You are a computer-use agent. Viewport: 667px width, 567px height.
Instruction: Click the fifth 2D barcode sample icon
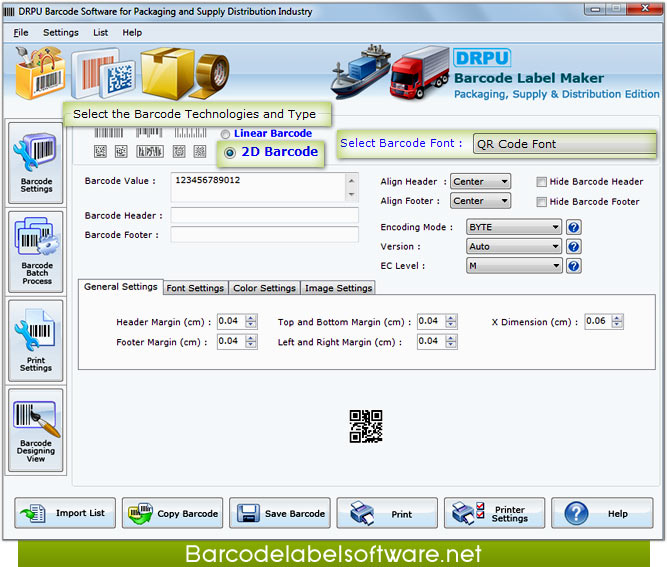tap(200, 151)
